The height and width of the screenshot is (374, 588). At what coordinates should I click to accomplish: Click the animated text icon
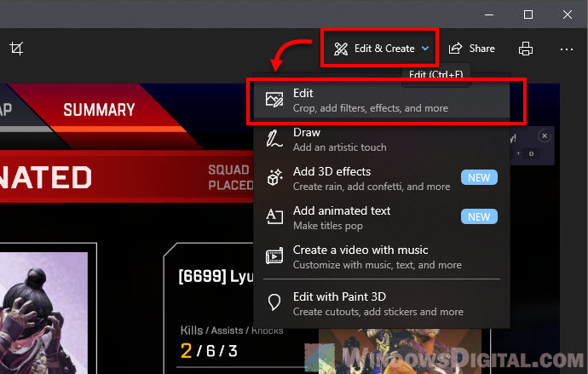pyautogui.click(x=274, y=216)
